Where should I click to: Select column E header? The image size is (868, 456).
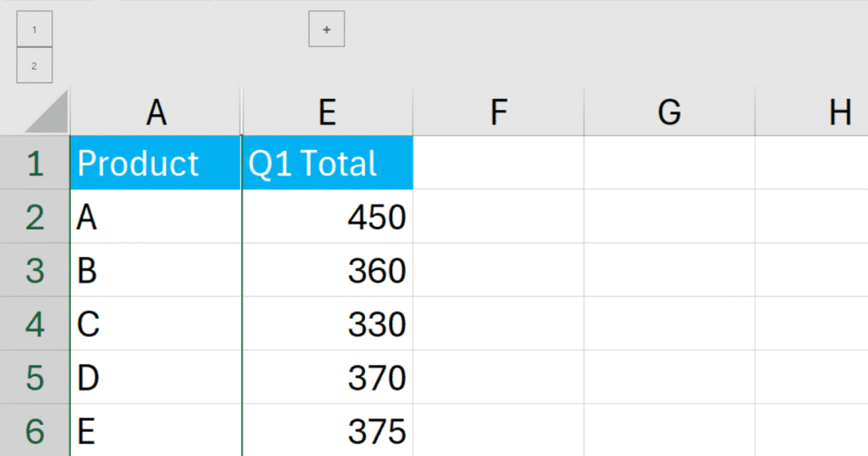(327, 112)
